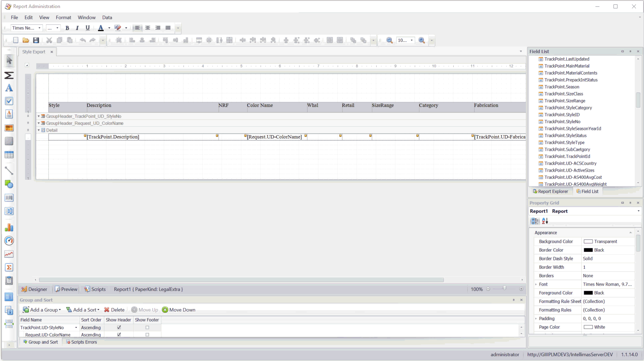Select the Label tool (letter A)
Viewport: 644px width, 361px height.
(x=9, y=88)
